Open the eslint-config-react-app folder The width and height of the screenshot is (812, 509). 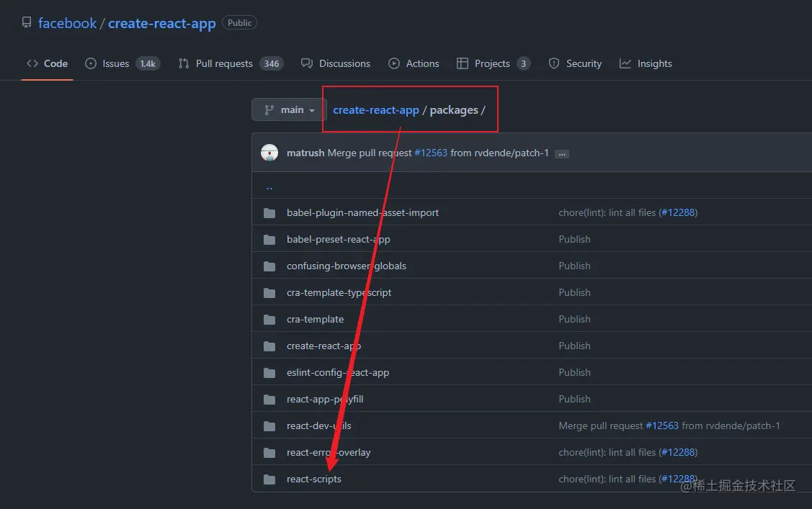[x=338, y=372]
